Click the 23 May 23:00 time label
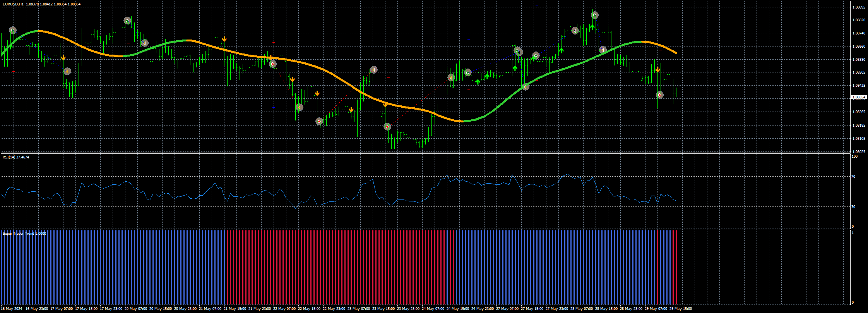The image size is (868, 313). pos(408,309)
